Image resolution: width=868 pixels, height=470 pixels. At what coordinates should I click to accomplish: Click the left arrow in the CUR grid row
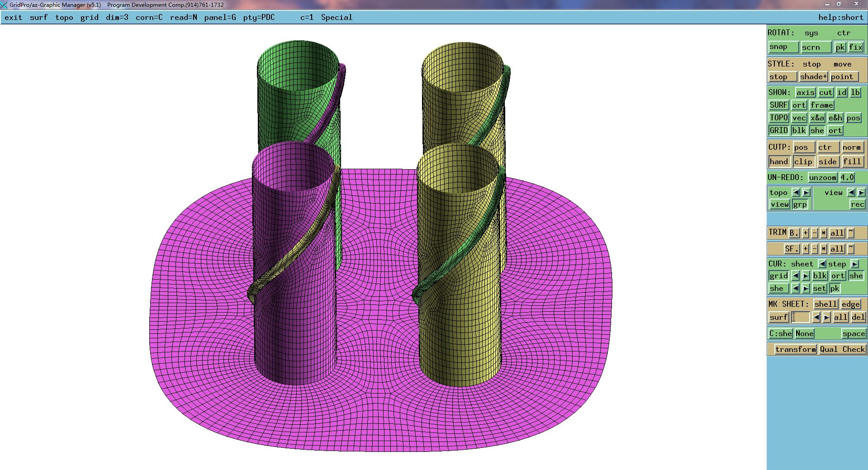[x=796, y=275]
